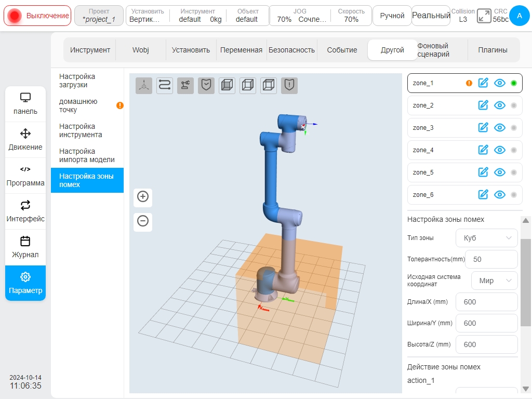The height and width of the screenshot is (399, 532).
Task: Select the front-face cube view icon
Action: tap(227, 85)
